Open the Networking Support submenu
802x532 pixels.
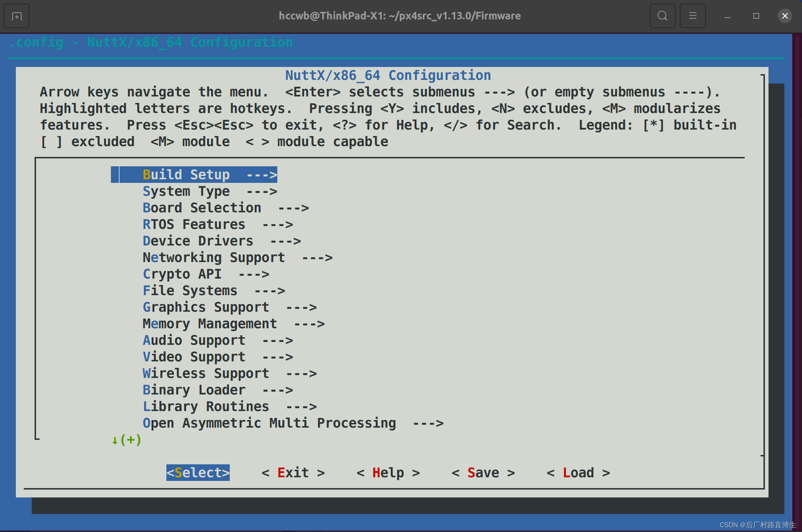(238, 258)
